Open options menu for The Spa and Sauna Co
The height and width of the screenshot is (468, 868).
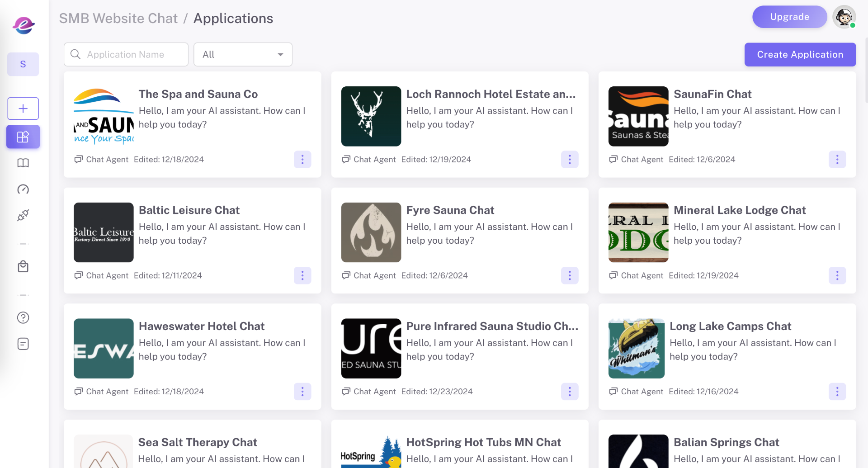click(302, 159)
